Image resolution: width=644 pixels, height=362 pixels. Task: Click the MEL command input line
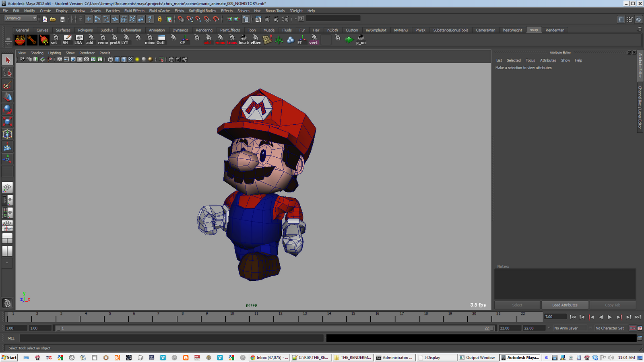tap(172, 338)
